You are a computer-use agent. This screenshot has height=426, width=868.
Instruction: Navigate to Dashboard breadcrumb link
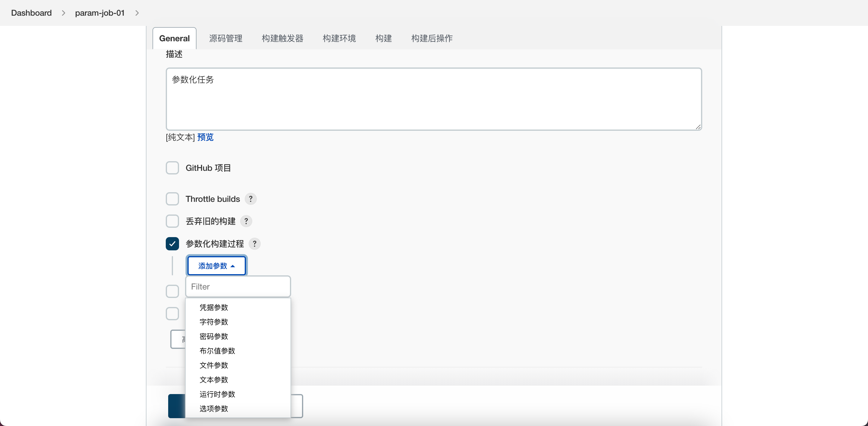pos(31,13)
